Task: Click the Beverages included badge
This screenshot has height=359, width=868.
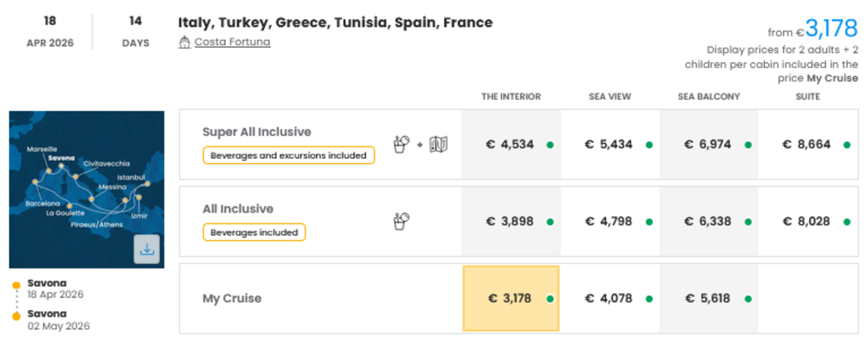Action: pyautogui.click(x=254, y=232)
